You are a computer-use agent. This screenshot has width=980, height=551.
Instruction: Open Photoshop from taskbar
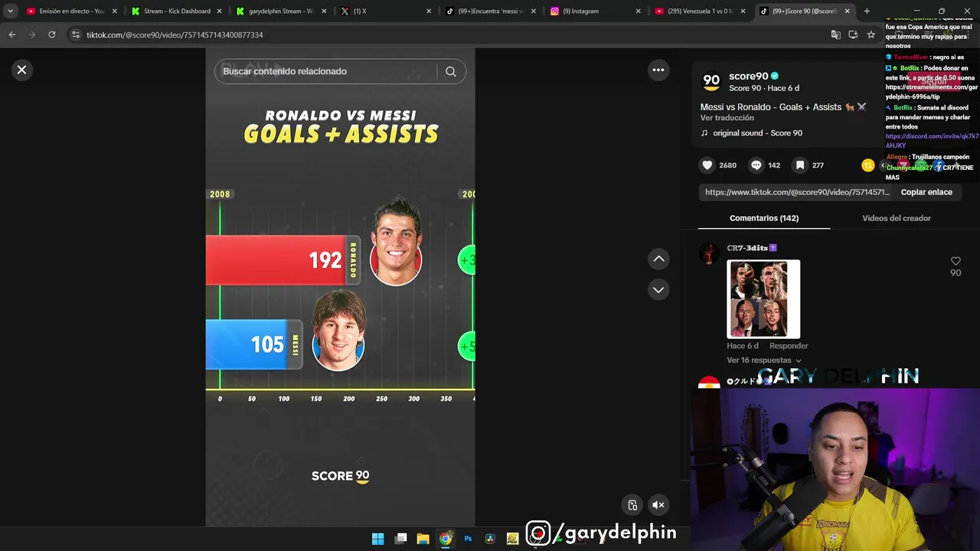tap(468, 539)
